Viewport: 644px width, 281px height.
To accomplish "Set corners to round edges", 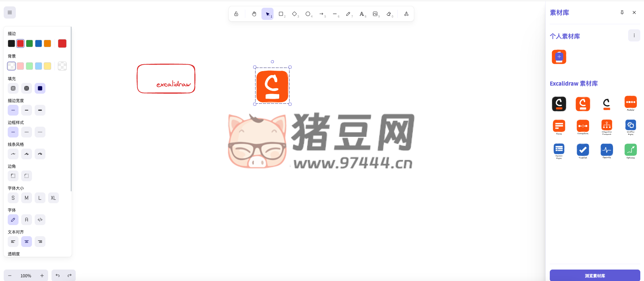I will click(27, 176).
